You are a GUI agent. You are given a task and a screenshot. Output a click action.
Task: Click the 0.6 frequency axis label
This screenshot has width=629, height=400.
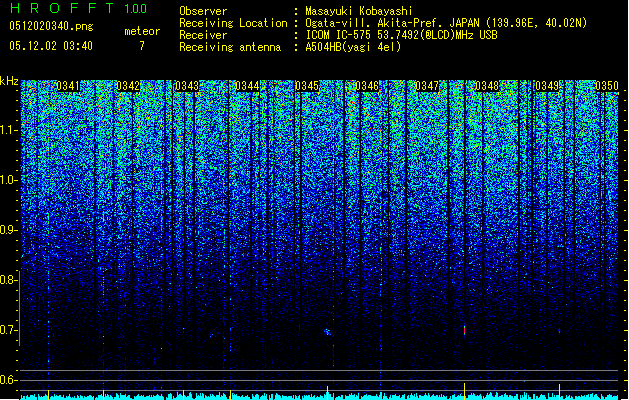click(9, 380)
